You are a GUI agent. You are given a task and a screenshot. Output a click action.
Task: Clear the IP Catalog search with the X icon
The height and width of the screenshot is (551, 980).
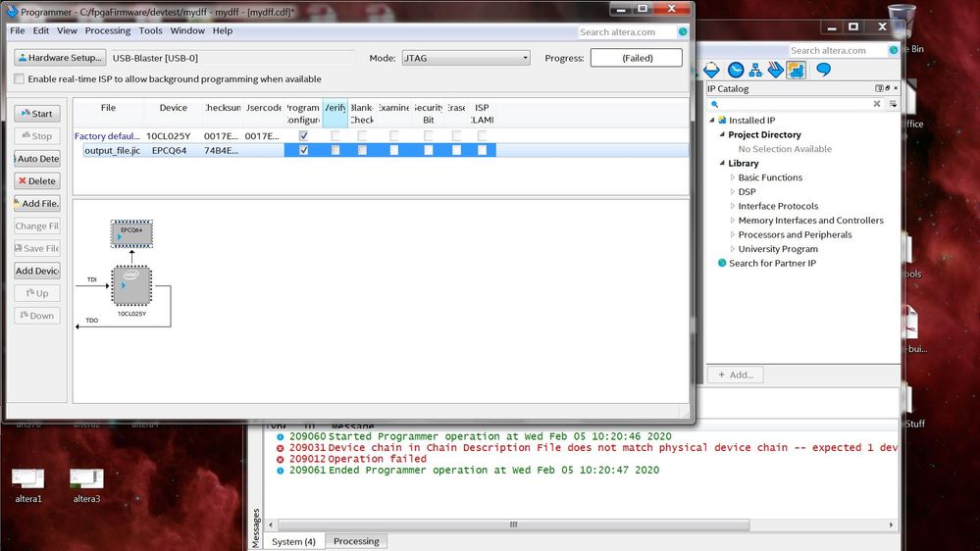click(877, 104)
